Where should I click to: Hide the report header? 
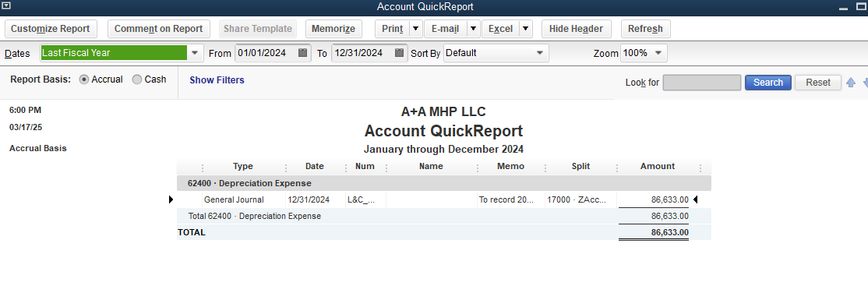(576, 29)
